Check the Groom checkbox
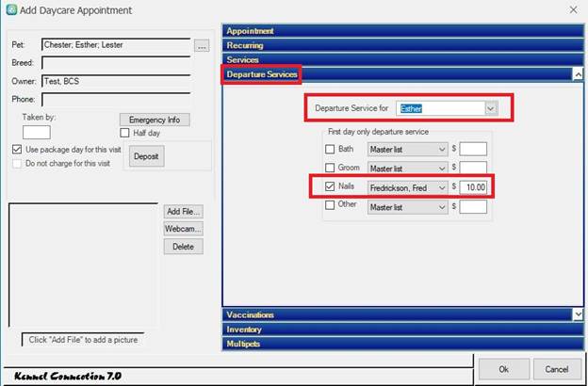The image size is (588, 386). pos(330,168)
